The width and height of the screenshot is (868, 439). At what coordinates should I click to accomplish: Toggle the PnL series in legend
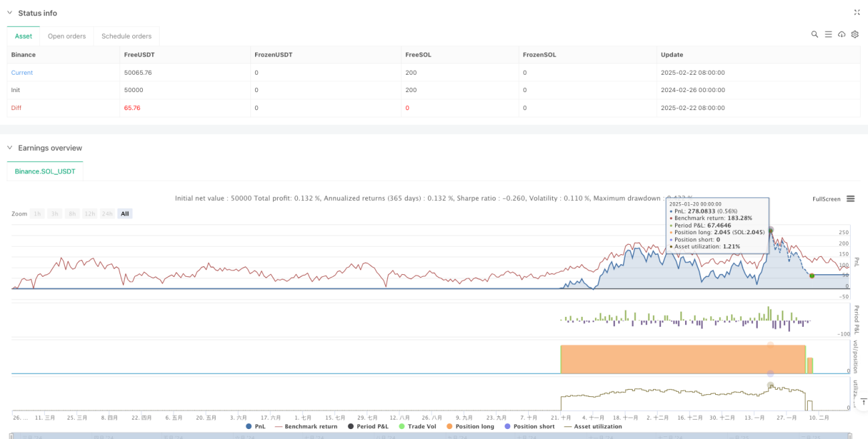256,426
